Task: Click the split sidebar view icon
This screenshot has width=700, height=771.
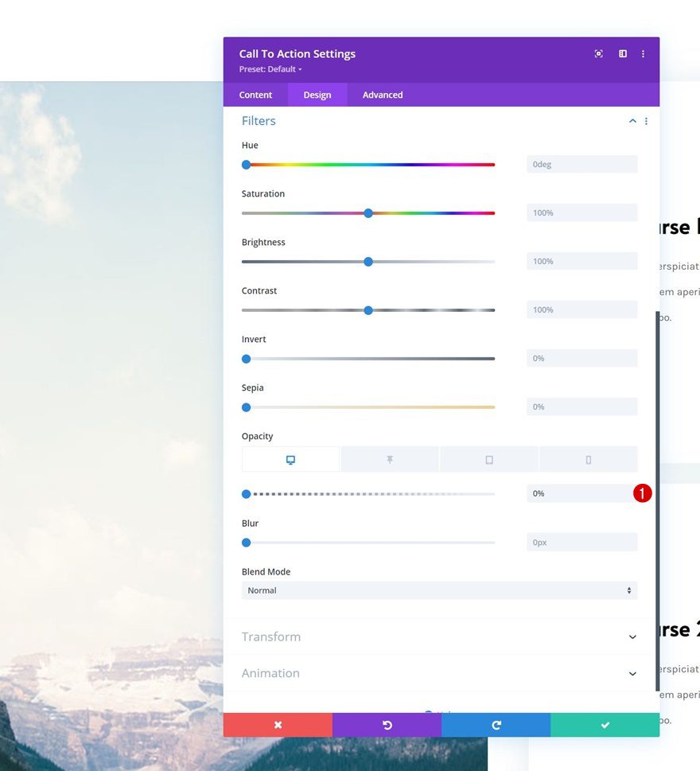Action: click(622, 53)
